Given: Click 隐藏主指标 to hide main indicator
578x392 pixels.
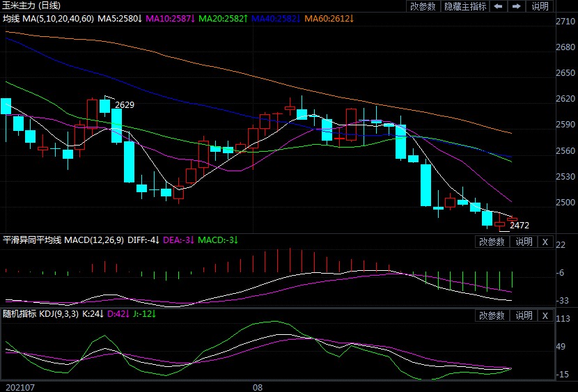Looking at the screenshot, I should pyautogui.click(x=465, y=6).
